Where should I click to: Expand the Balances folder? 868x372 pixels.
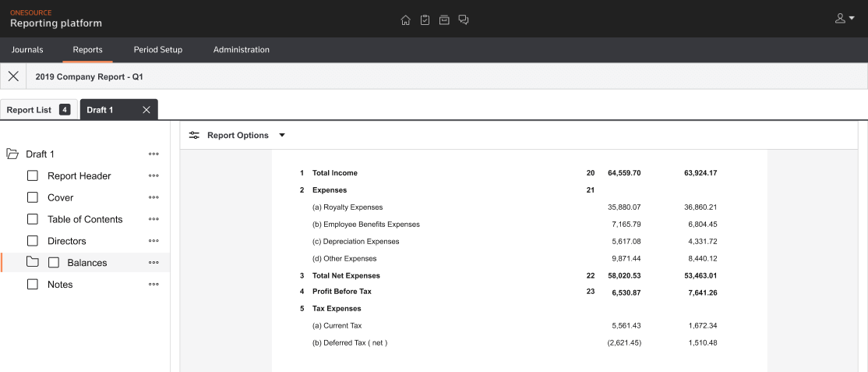pos(33,263)
